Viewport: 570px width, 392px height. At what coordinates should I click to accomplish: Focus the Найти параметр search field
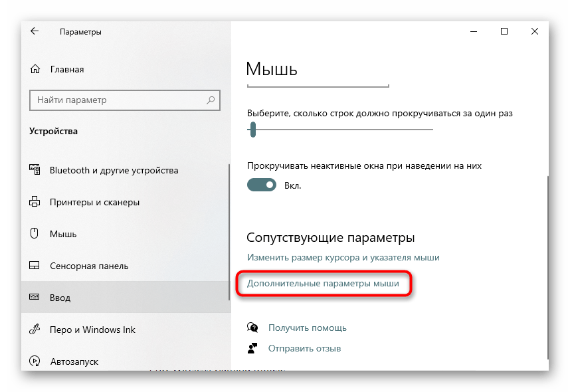125,100
